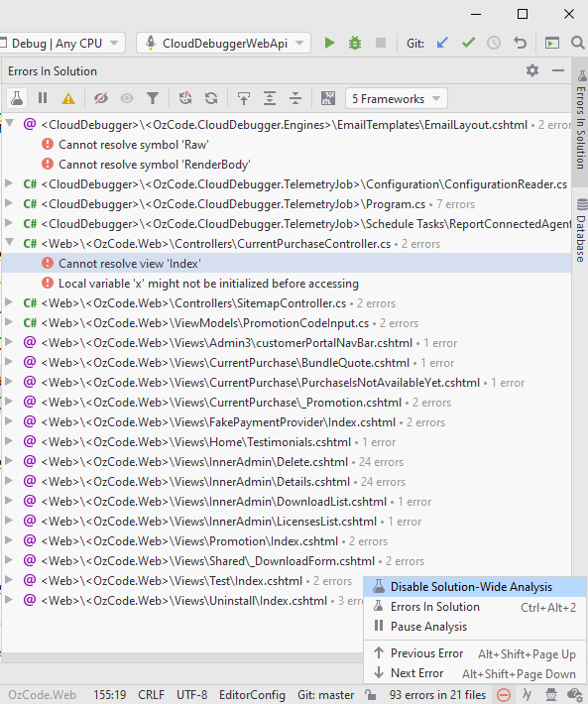Click the export-up arrow icon
Image resolution: width=588 pixels, height=704 pixels.
pos(243,98)
